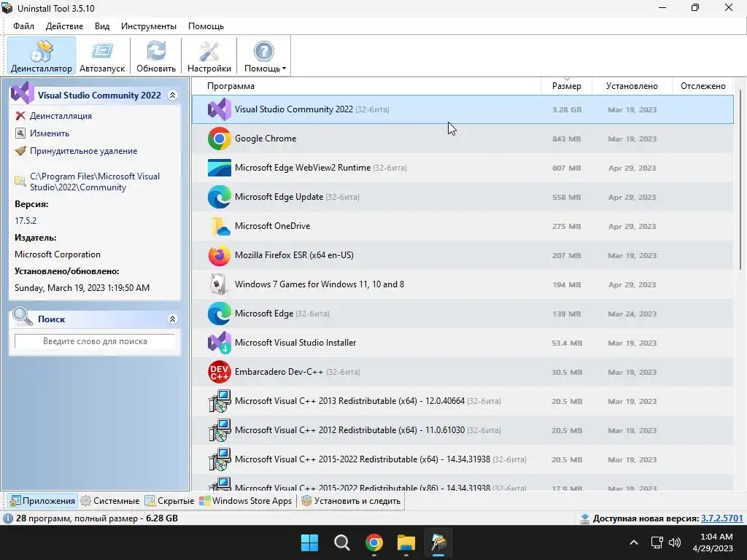Select the Visual Studio Community 2022 icon

tap(219, 109)
